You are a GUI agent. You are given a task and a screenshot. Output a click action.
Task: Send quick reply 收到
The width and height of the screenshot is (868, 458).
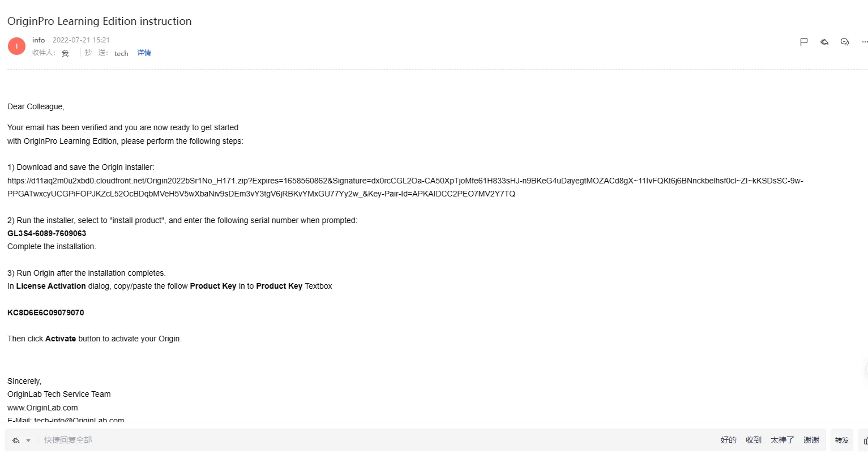(x=754, y=440)
